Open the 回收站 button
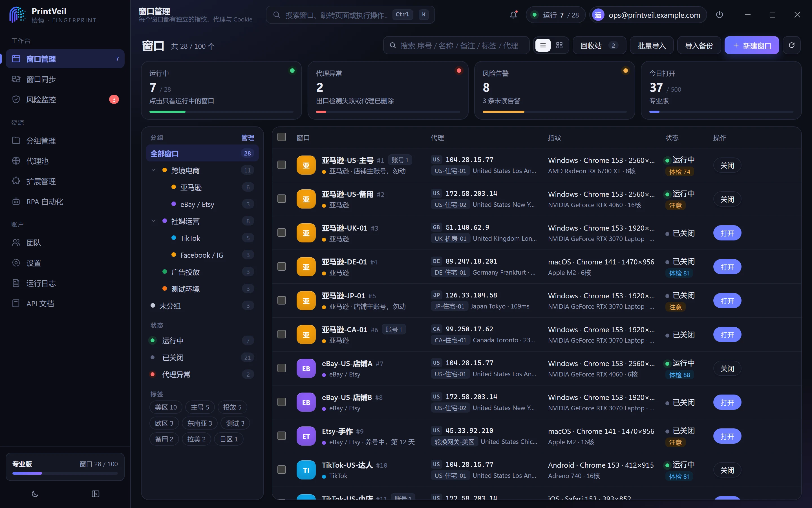812x508 pixels. click(599, 45)
